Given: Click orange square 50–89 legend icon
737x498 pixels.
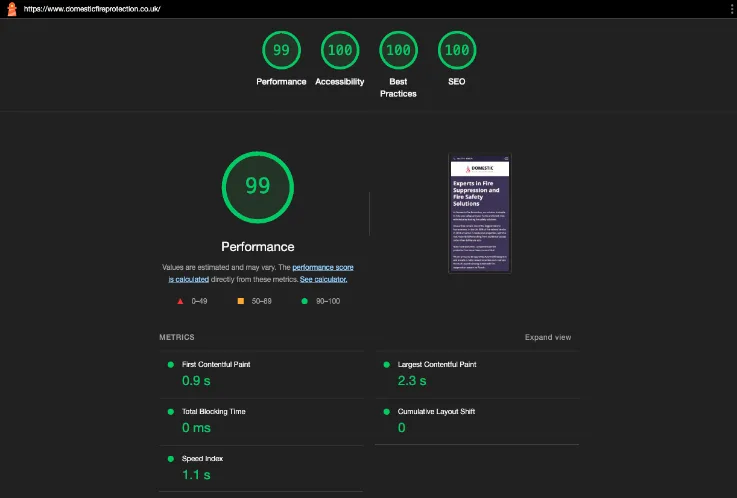Looking at the screenshot, I should (x=241, y=301).
